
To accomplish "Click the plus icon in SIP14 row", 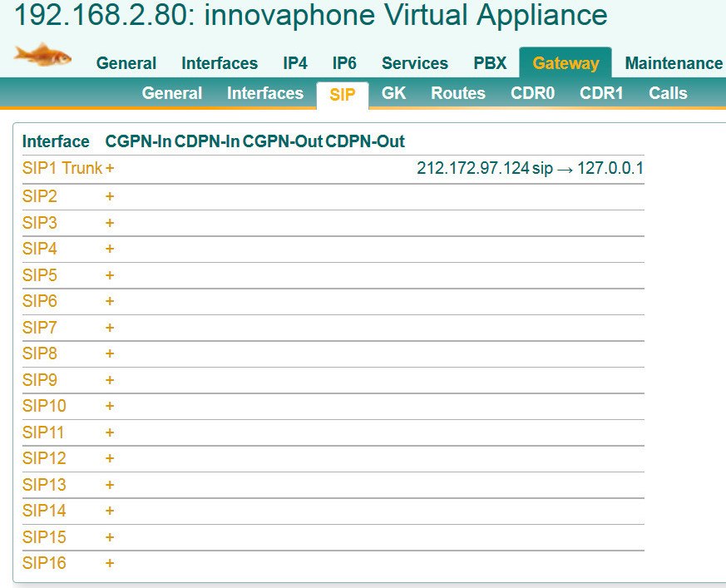I will 110,511.
